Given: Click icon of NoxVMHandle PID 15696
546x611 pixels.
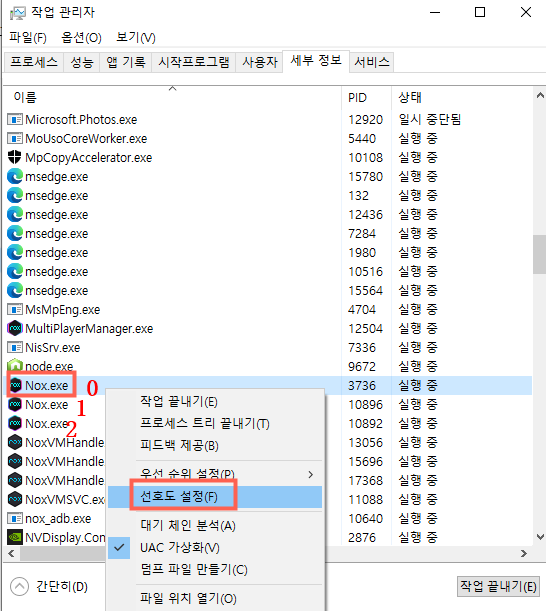Looking at the screenshot, I should coord(15,461).
